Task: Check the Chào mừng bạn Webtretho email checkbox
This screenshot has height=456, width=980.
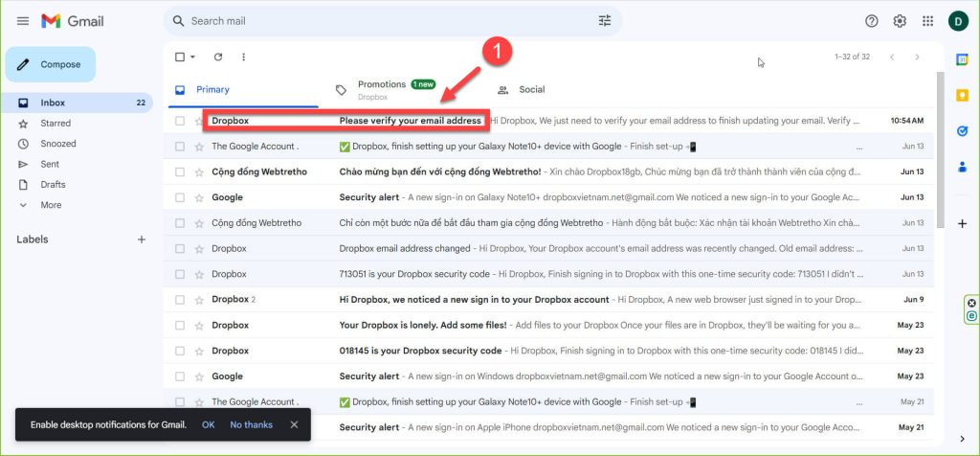Action: [180, 172]
